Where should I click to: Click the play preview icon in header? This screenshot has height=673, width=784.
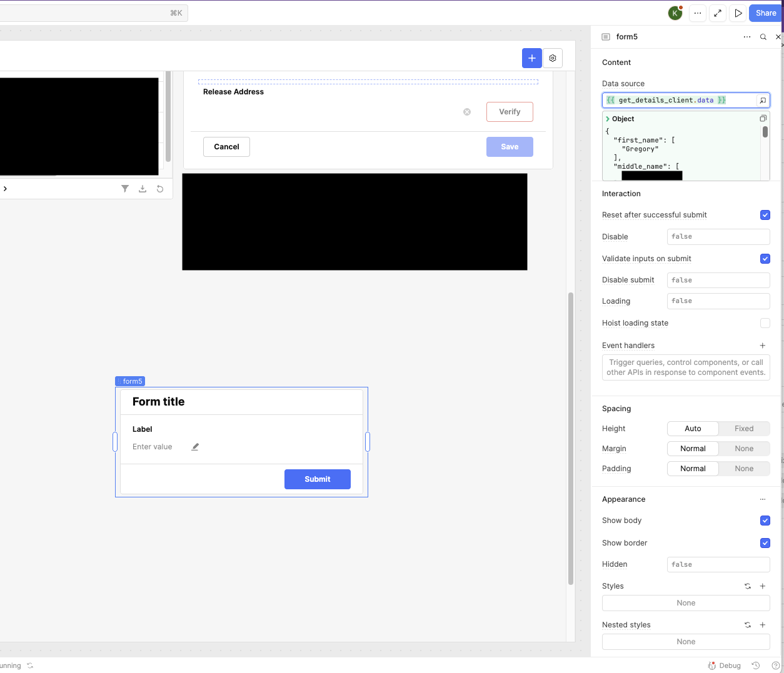(738, 13)
